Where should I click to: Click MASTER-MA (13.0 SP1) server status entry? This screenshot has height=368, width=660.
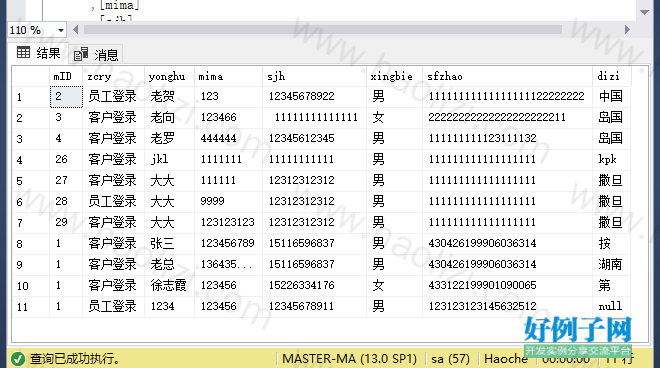(x=349, y=359)
